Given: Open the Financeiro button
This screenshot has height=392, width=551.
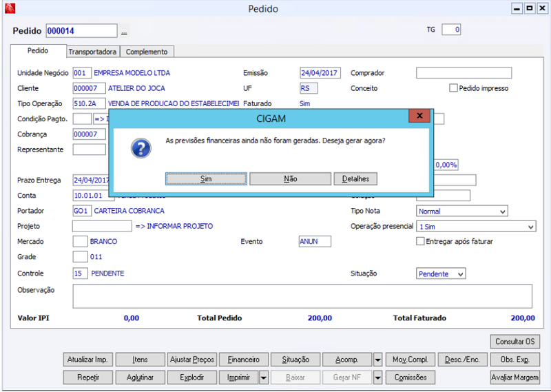Looking at the screenshot, I should coord(244,360).
